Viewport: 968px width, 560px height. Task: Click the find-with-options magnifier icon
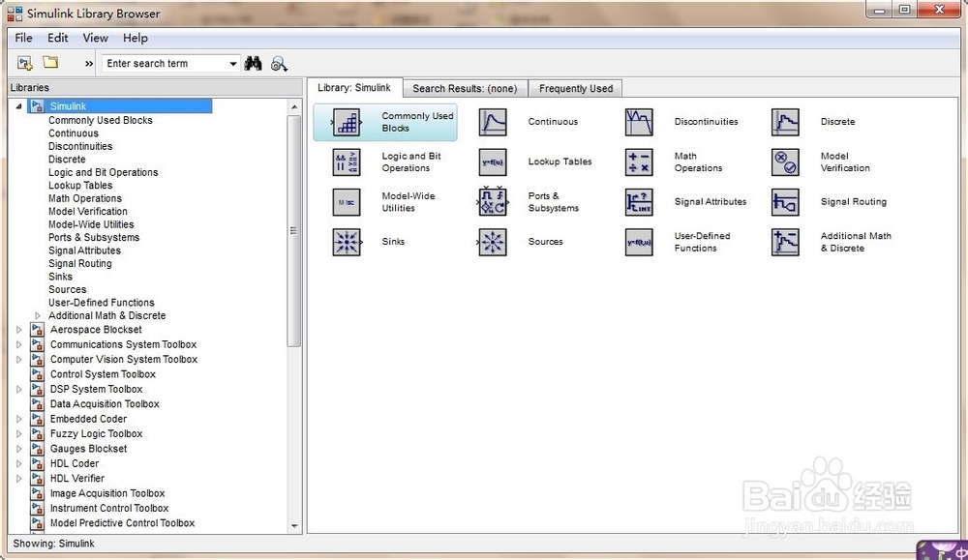pos(279,64)
